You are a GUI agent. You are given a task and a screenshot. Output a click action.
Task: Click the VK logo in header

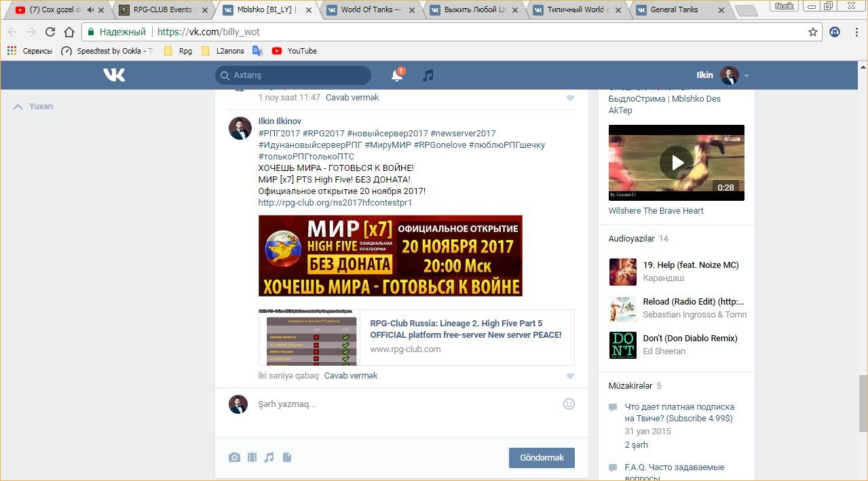tap(114, 75)
